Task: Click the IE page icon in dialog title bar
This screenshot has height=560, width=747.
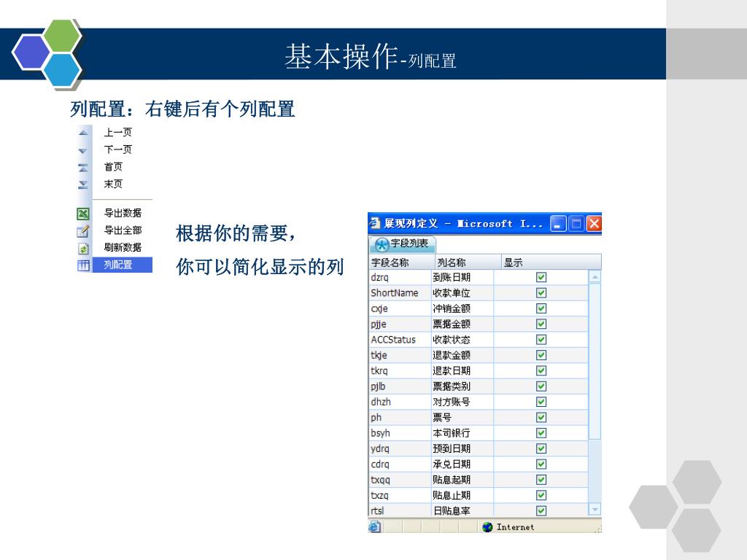Action: click(376, 223)
